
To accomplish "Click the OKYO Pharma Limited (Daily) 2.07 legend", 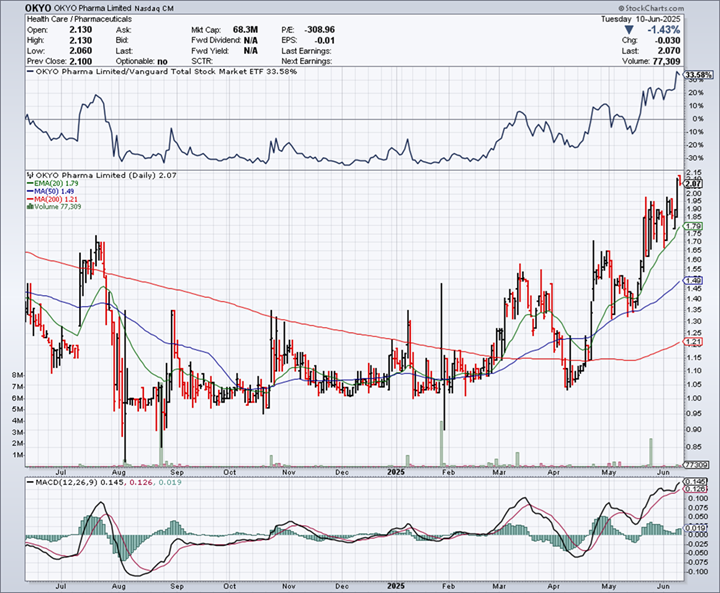I will [106, 175].
